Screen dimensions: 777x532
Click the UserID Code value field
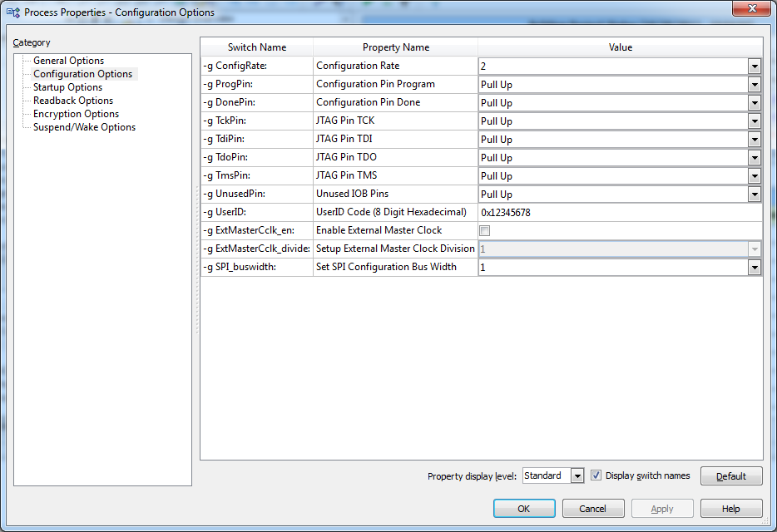(x=620, y=213)
